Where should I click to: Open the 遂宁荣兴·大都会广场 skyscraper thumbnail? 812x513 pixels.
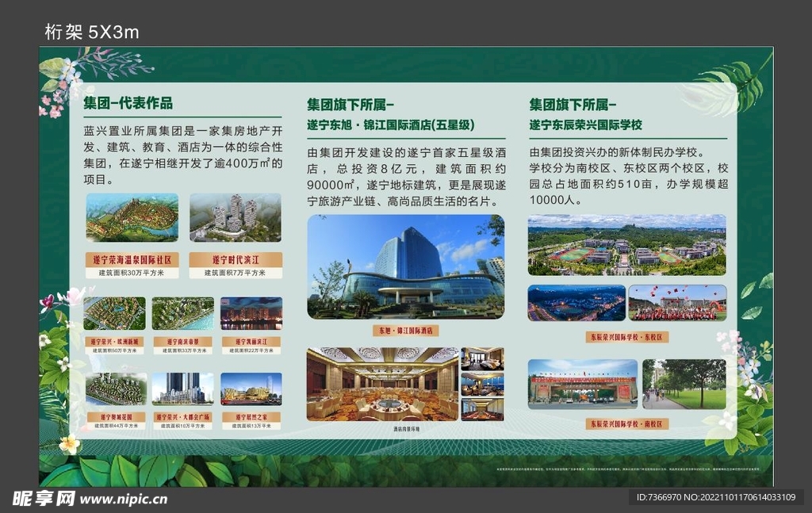[183, 389]
